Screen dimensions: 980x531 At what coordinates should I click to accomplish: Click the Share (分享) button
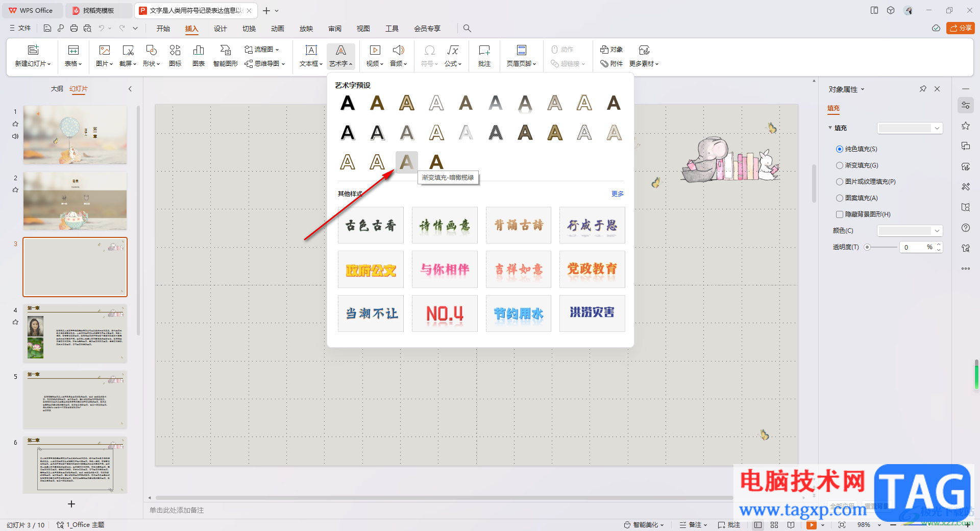(x=960, y=28)
